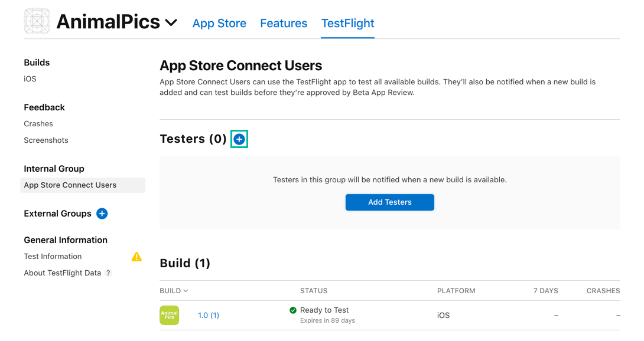644x341 pixels.
Task: Click the External Groups heading text
Action: [x=57, y=214]
